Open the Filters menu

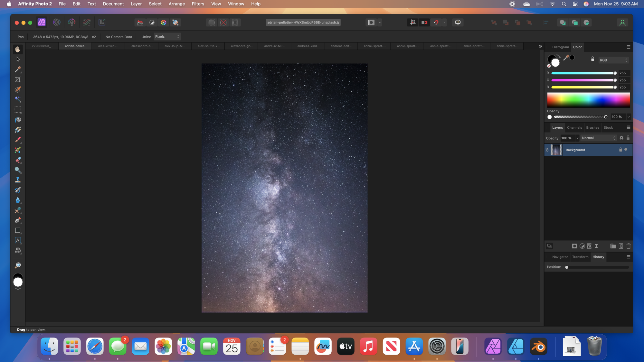click(198, 4)
